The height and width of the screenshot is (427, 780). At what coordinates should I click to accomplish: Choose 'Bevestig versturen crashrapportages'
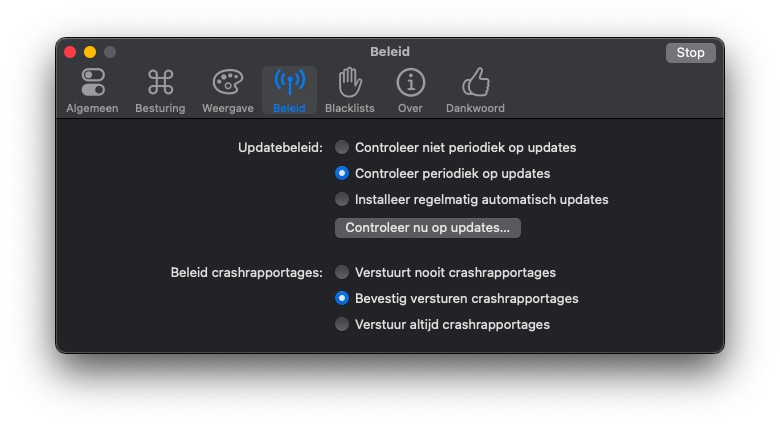click(x=342, y=298)
